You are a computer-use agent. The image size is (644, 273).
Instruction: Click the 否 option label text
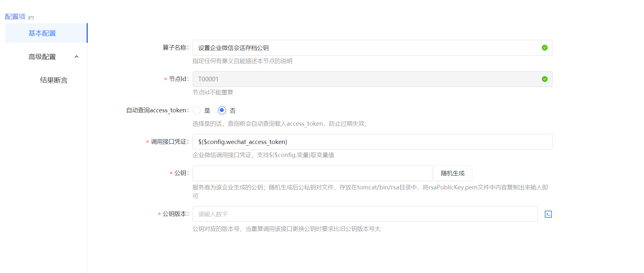pos(233,111)
